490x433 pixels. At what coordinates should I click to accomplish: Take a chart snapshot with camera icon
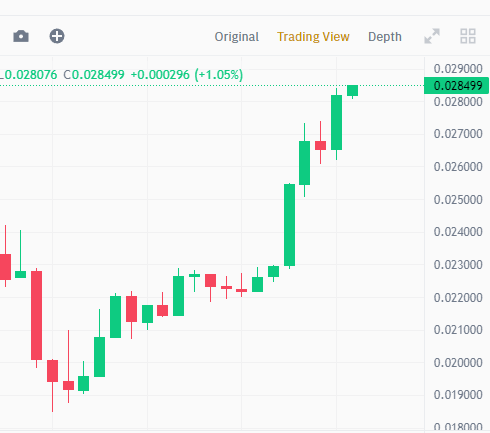[x=21, y=36]
